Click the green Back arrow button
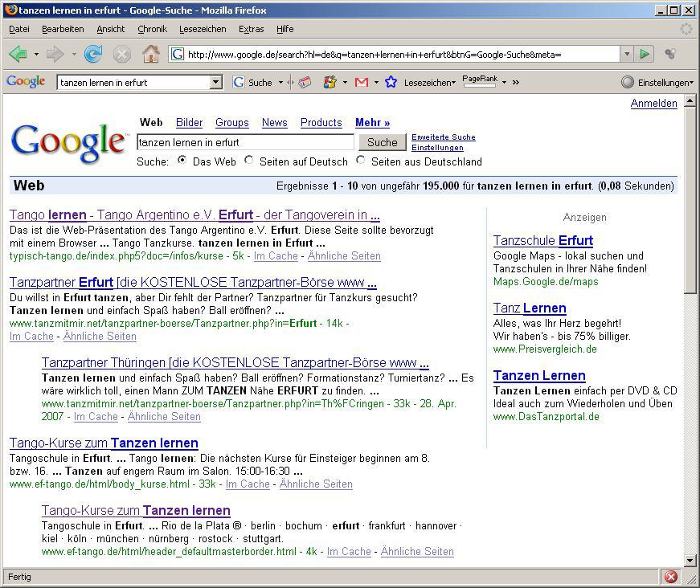This screenshot has height=588, width=700. click(x=18, y=54)
